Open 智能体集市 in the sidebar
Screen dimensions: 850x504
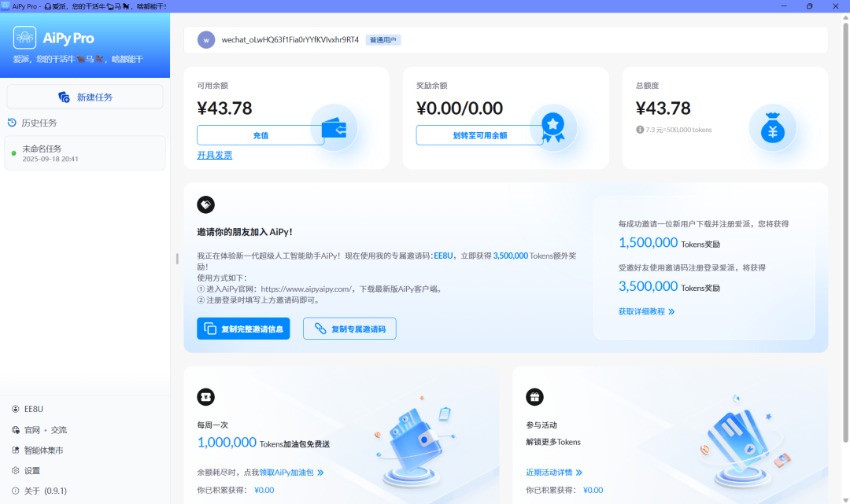tap(43, 451)
